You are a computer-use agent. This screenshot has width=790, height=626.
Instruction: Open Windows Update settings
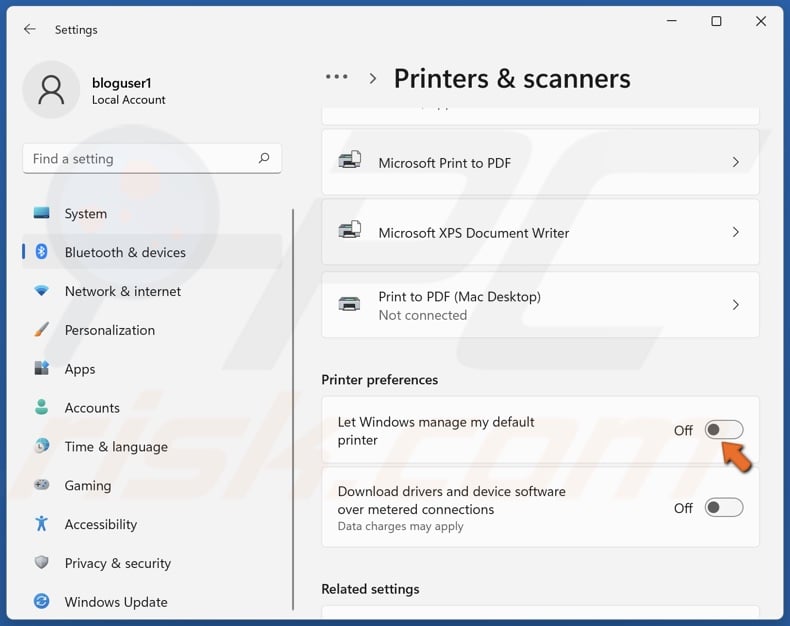pyautogui.click(x=152, y=601)
